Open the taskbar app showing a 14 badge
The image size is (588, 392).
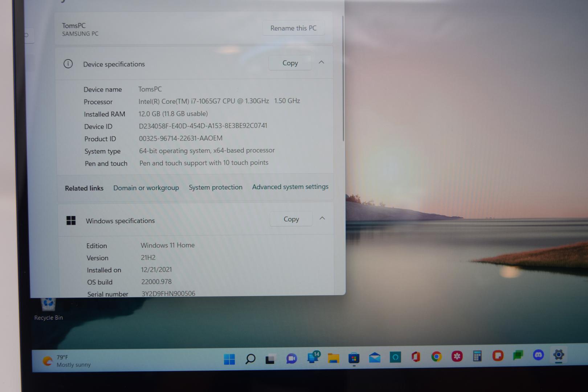[313, 357]
